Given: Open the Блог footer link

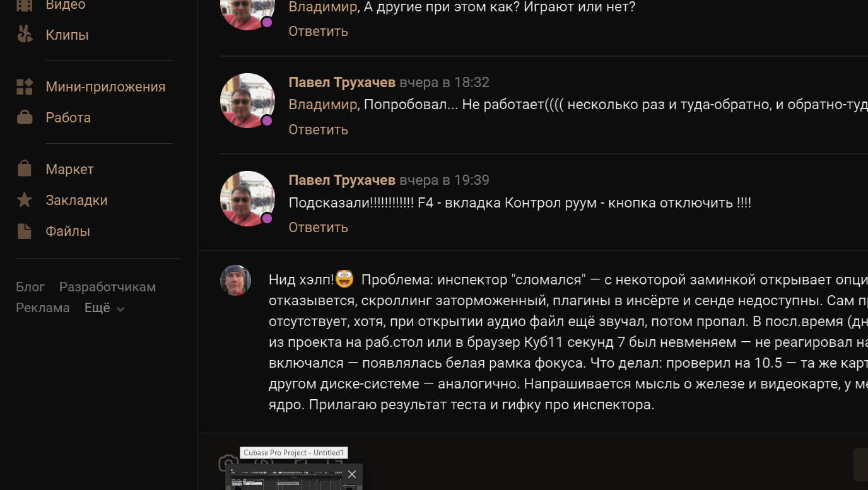Looking at the screenshot, I should (x=30, y=287).
